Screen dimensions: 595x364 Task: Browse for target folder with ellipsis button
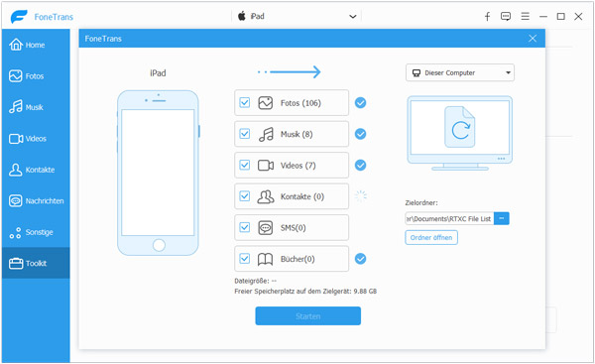point(501,218)
